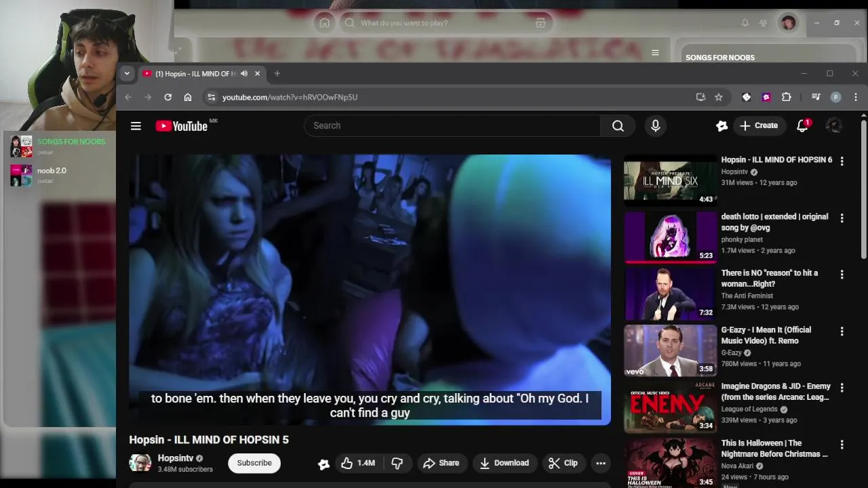This screenshot has height=488, width=868.
Task: Subscribe to the Hopsintv channel
Action: point(254,463)
